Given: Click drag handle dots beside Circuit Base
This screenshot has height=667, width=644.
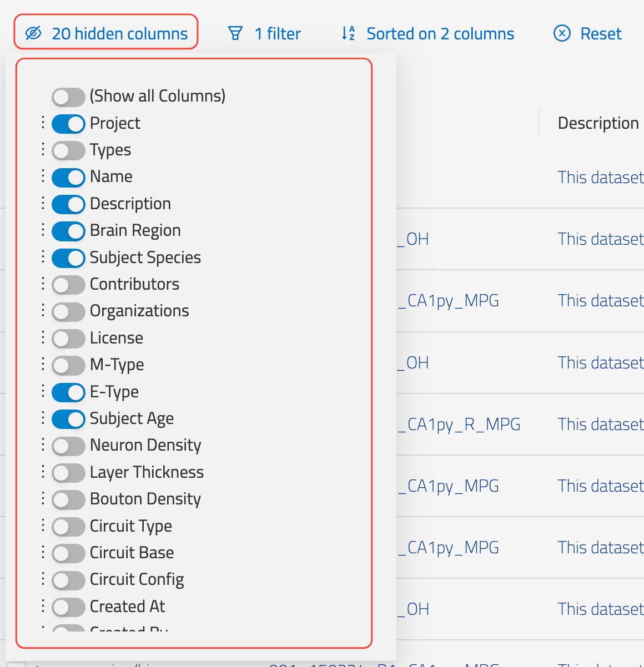Looking at the screenshot, I should (43, 552).
